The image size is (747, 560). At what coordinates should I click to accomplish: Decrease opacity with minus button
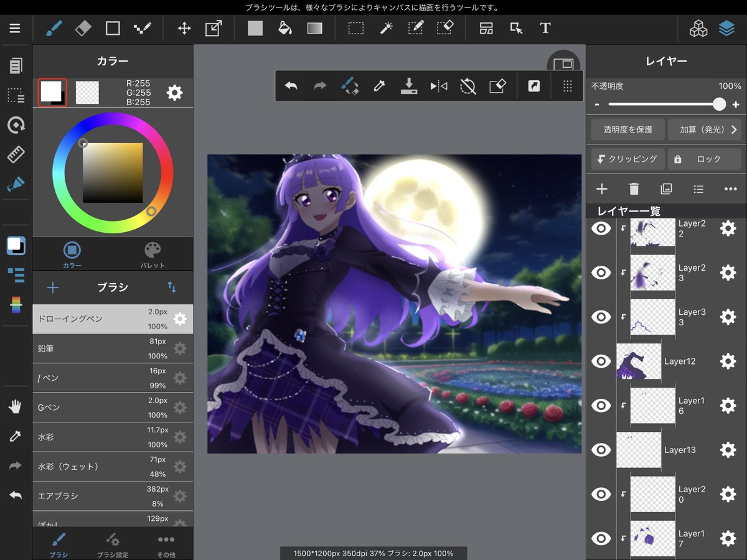597,105
